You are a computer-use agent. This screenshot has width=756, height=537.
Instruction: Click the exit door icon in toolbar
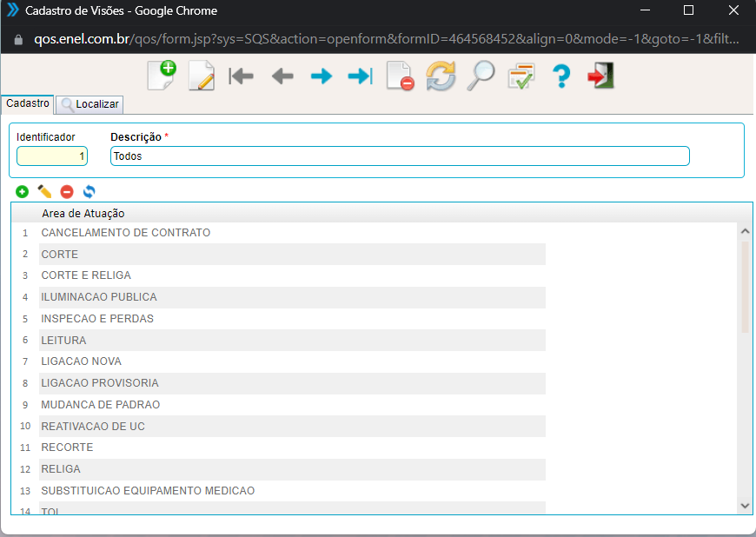tap(600, 76)
